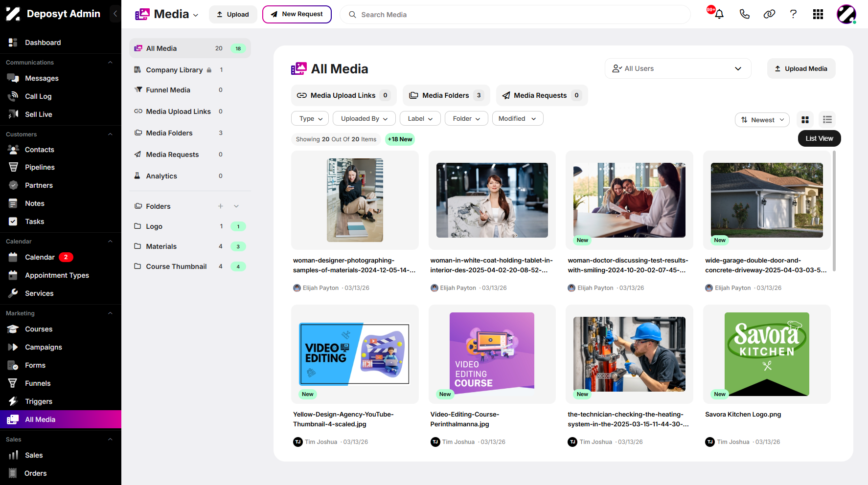Image resolution: width=868 pixels, height=485 pixels.
Task: Expand the Folders list chevron
Action: tap(236, 206)
